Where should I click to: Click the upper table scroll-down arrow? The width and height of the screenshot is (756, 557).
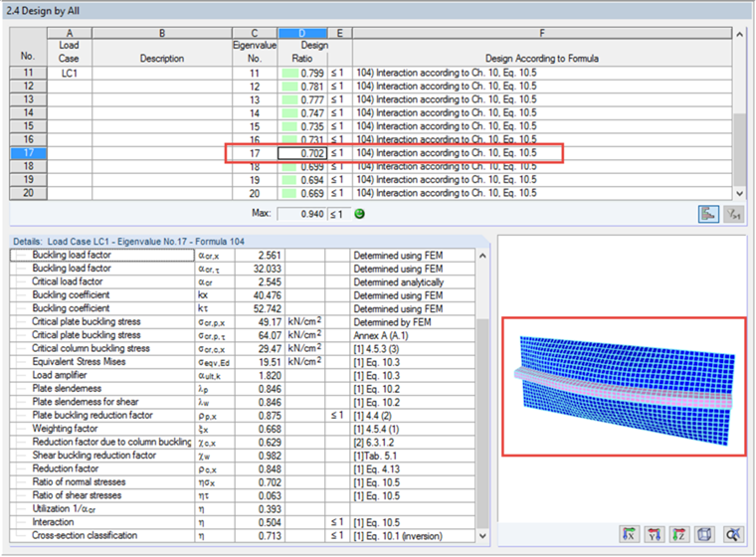click(x=739, y=193)
